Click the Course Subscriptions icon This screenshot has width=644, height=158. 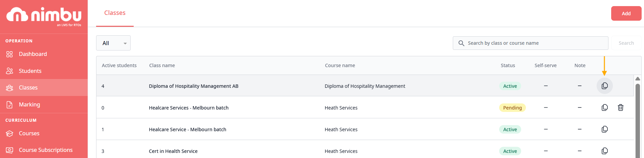[9, 150]
